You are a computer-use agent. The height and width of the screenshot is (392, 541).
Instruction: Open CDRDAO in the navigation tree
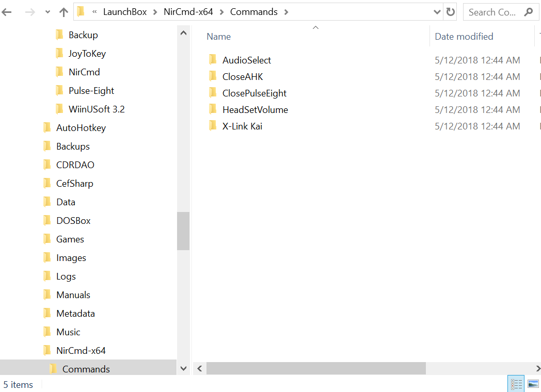point(75,165)
